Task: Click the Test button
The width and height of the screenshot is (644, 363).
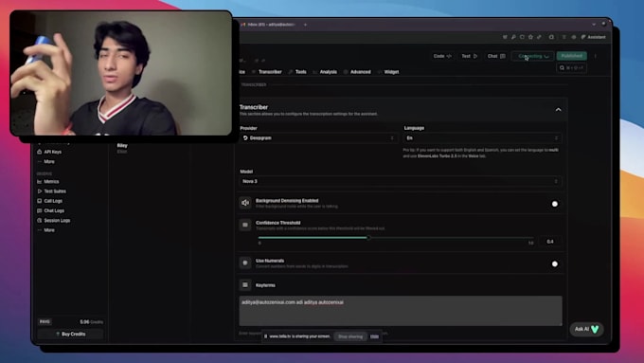Action: point(470,56)
